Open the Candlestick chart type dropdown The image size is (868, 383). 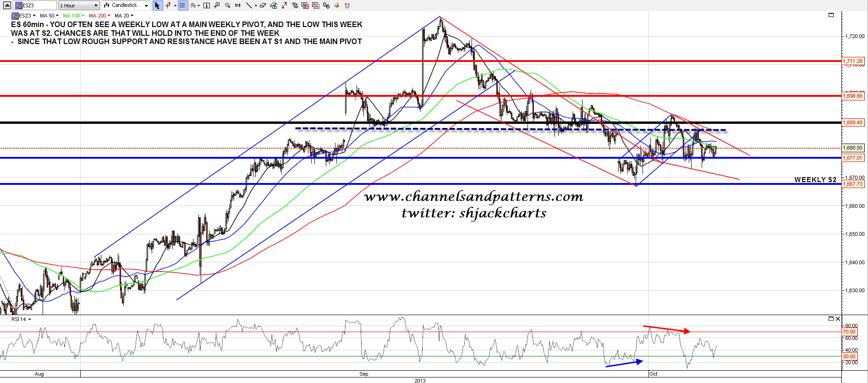point(126,6)
